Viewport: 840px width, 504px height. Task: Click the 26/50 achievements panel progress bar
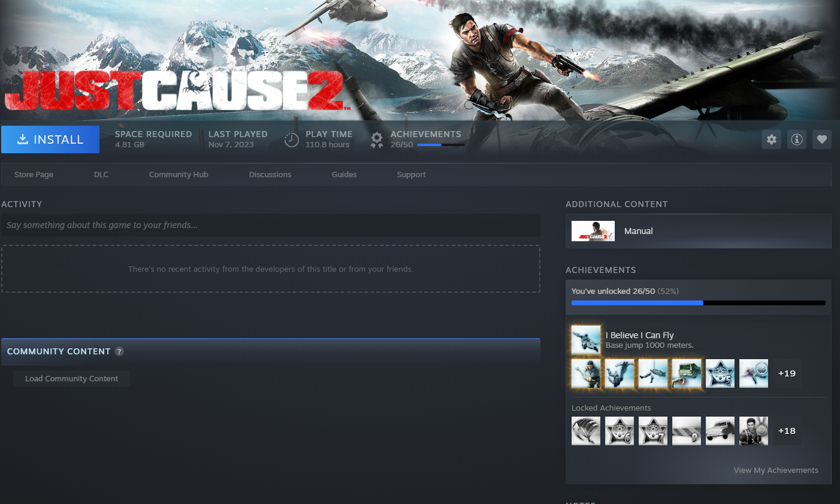[699, 303]
